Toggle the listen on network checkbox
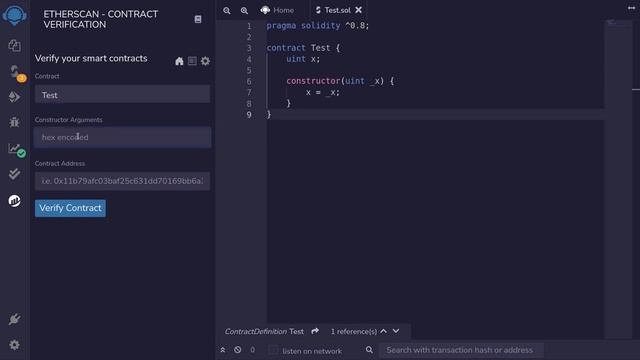This screenshot has height=360, width=640. pyautogui.click(x=273, y=350)
